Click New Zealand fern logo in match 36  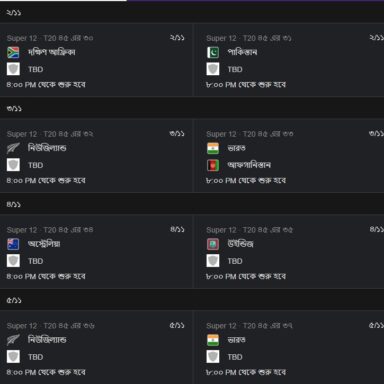[13, 340]
